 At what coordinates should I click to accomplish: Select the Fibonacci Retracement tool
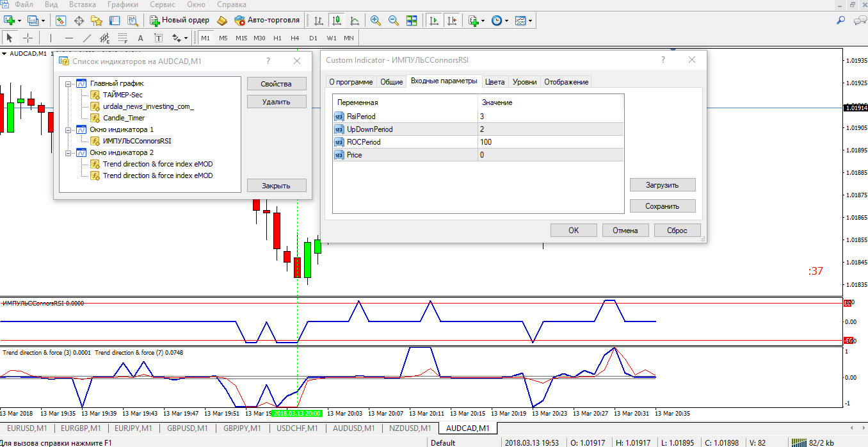click(123, 38)
